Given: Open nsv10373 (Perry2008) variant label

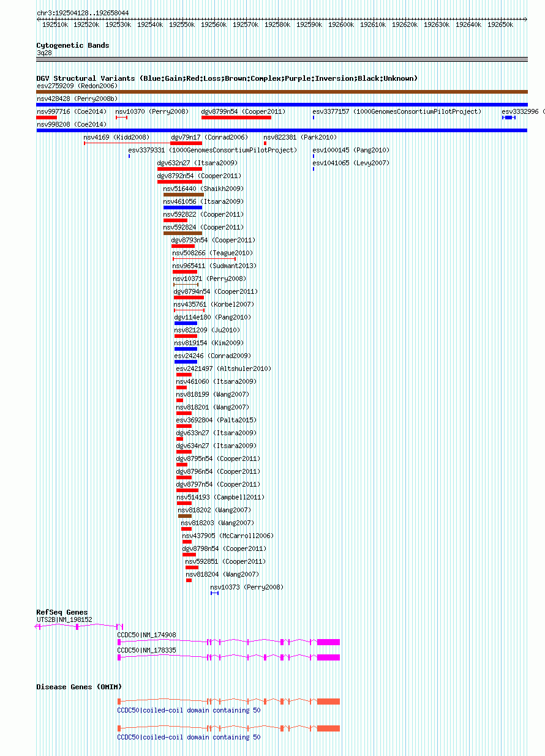Looking at the screenshot, I should pyautogui.click(x=247, y=587).
